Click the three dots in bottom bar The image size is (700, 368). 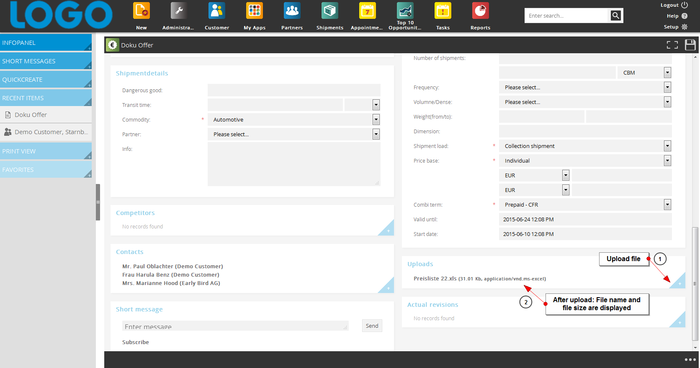click(690, 360)
